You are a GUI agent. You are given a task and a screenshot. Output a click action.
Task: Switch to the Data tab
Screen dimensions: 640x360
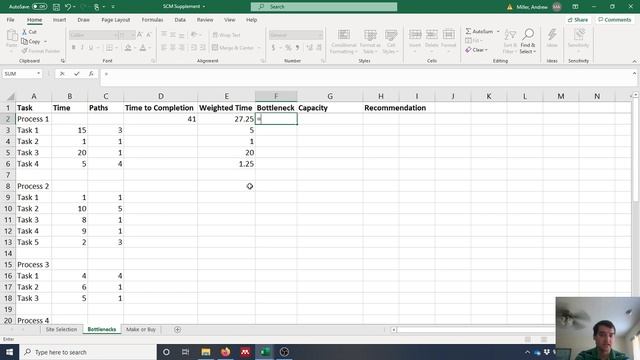pyautogui.click(x=180, y=20)
